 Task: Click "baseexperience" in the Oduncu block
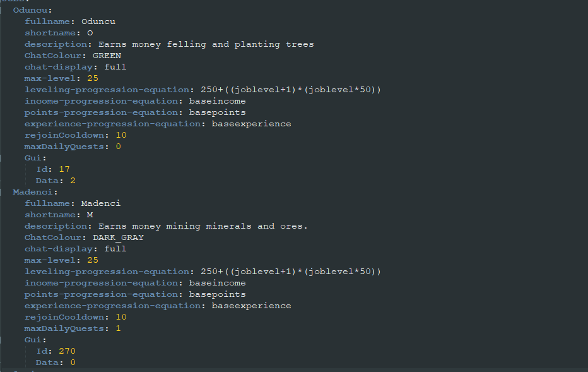pyautogui.click(x=251, y=124)
